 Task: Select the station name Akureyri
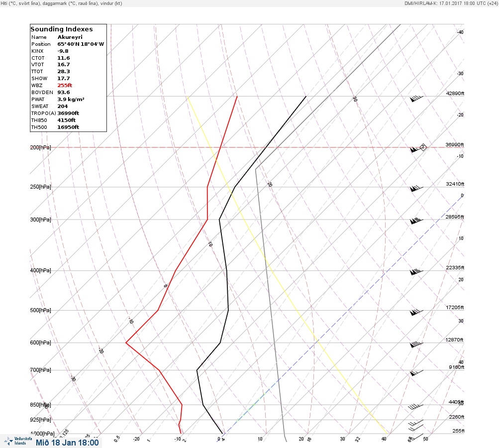tap(70, 37)
